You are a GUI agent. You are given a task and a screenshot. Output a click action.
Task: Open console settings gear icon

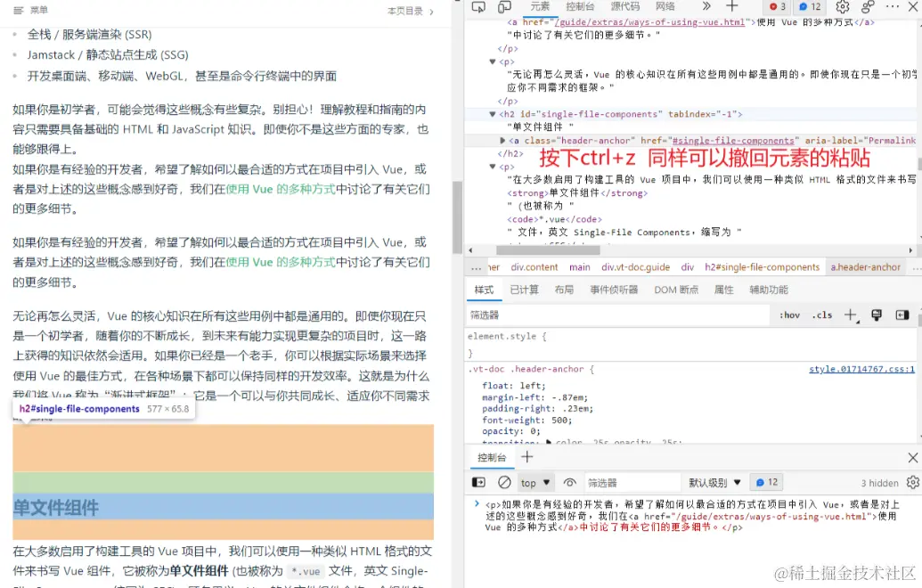pos(912,483)
